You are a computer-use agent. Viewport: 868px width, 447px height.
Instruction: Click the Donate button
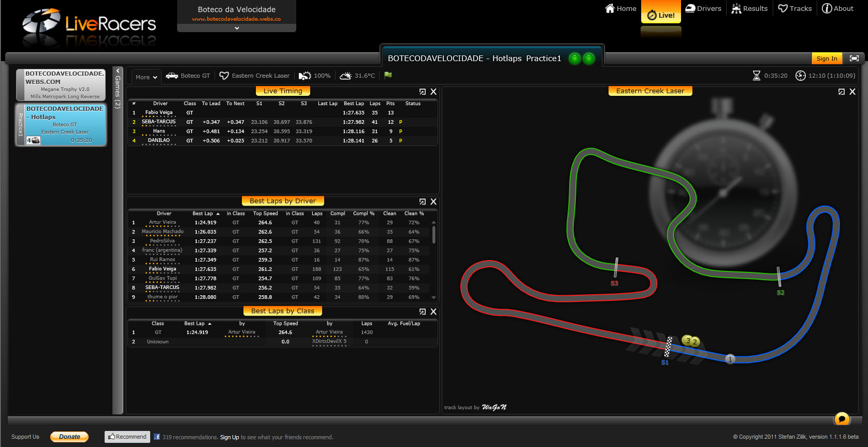tap(69, 437)
